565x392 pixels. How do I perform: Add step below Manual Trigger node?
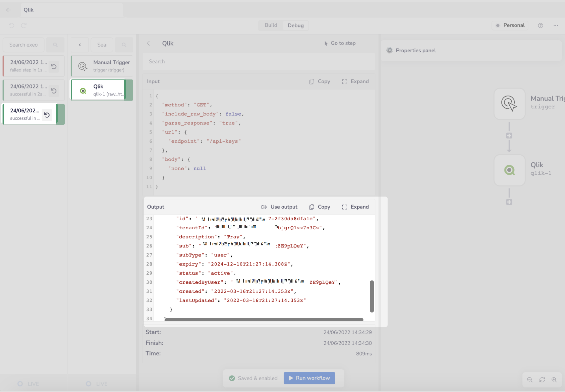tap(509, 136)
